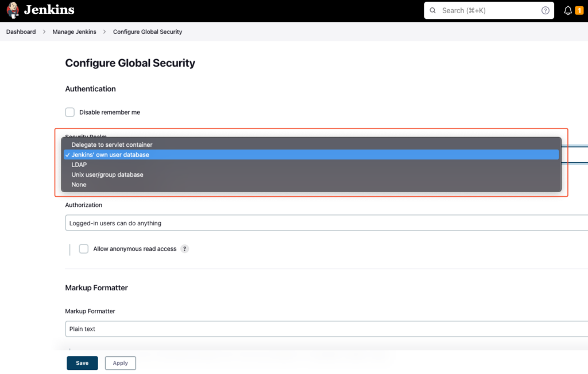This screenshot has height=374, width=588.
Task: Expand the chevron after Dashboard breadcrumb
Action: point(44,32)
